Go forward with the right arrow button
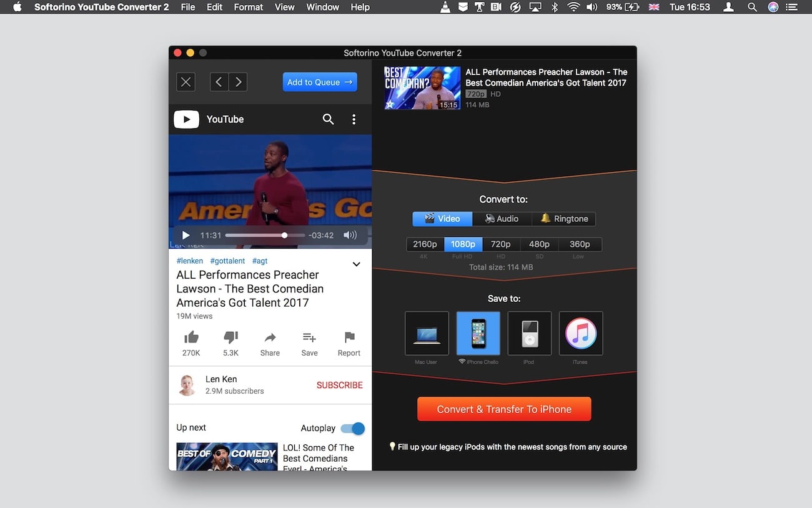Screen dimensions: 812x508 point(237,82)
